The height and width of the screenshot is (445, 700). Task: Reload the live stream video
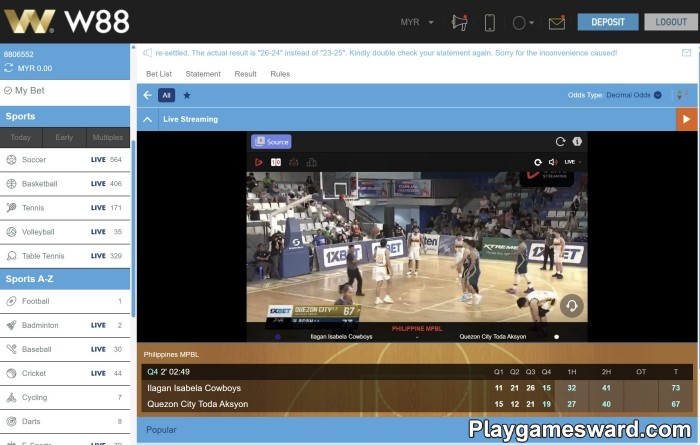tap(561, 142)
